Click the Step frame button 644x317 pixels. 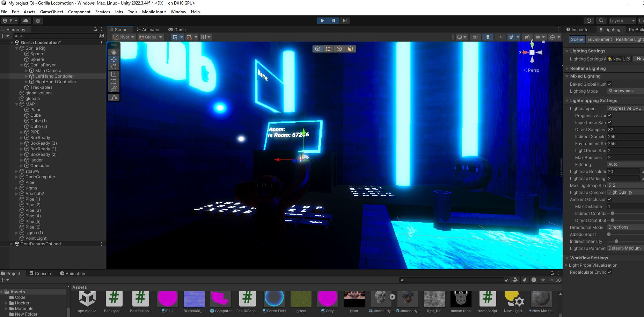click(345, 21)
